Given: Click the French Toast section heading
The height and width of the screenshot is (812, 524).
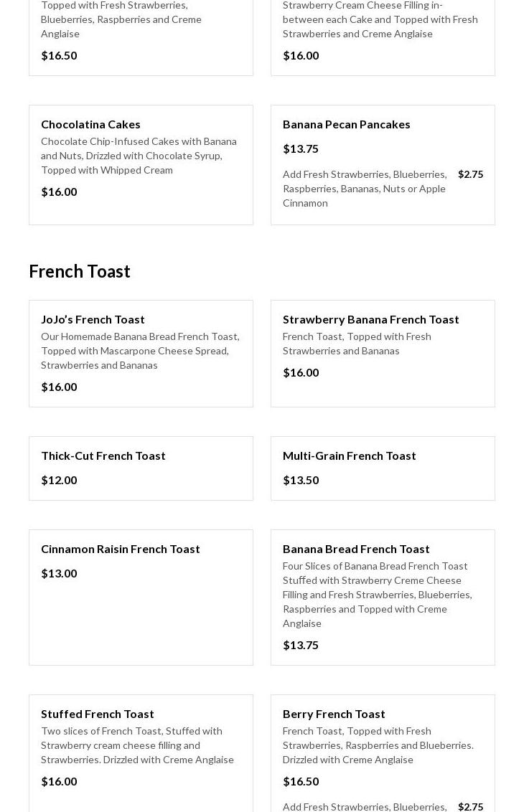Looking at the screenshot, I should click(80, 271).
